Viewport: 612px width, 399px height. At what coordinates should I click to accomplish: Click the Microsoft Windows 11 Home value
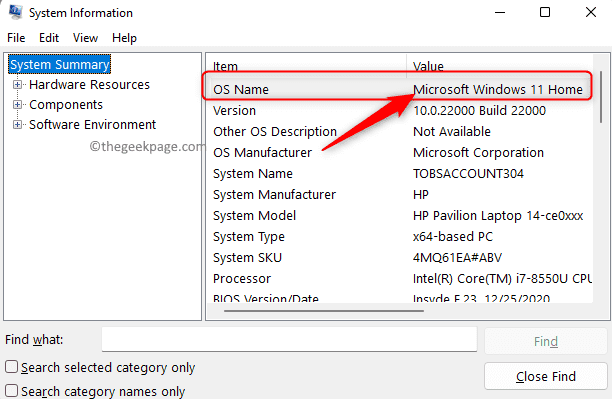pyautogui.click(x=498, y=89)
